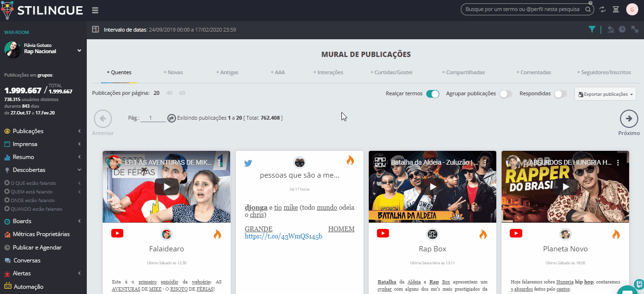Click the refresh arrows icon
644x294 pixels.
(603, 10)
